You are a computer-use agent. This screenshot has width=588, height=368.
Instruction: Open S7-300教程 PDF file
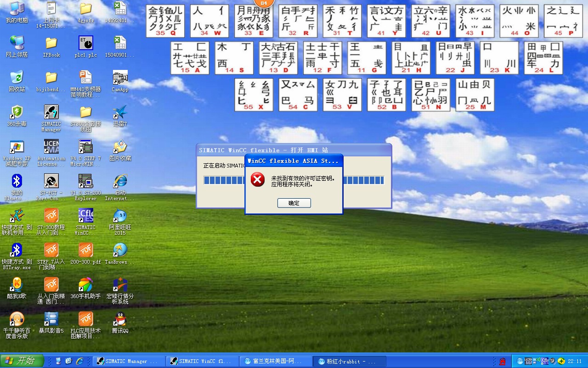(51, 221)
